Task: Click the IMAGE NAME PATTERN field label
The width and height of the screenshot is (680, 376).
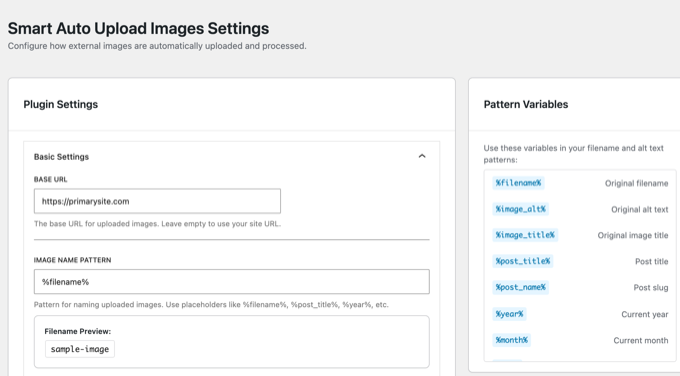Action: 72,260
